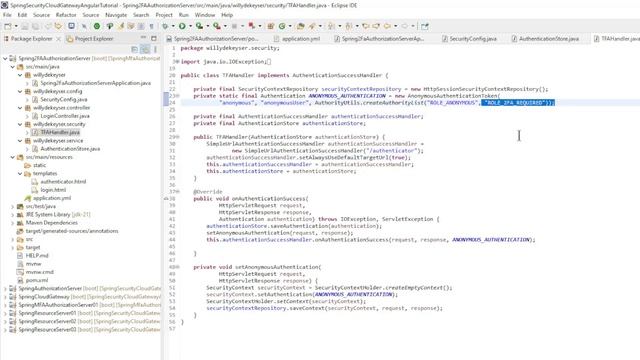
Task: Expand SecurityConfig.java tree node
Action: click(x=27, y=100)
